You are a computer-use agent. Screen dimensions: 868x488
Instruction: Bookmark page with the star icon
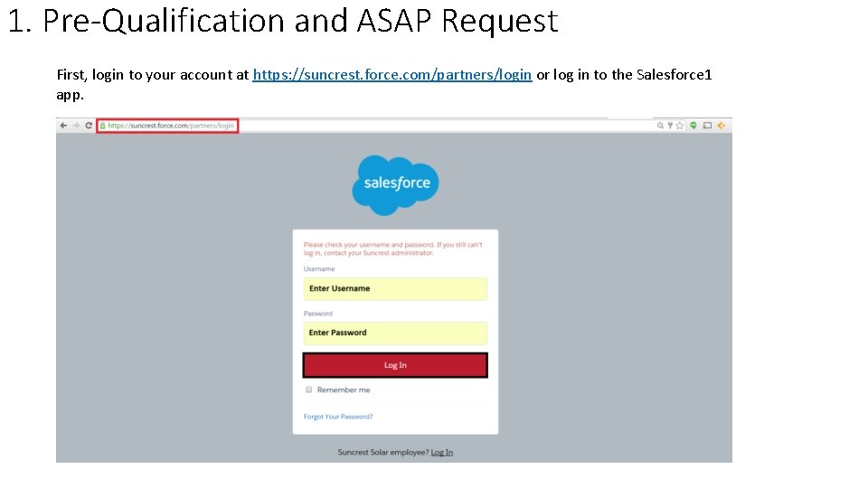point(680,126)
